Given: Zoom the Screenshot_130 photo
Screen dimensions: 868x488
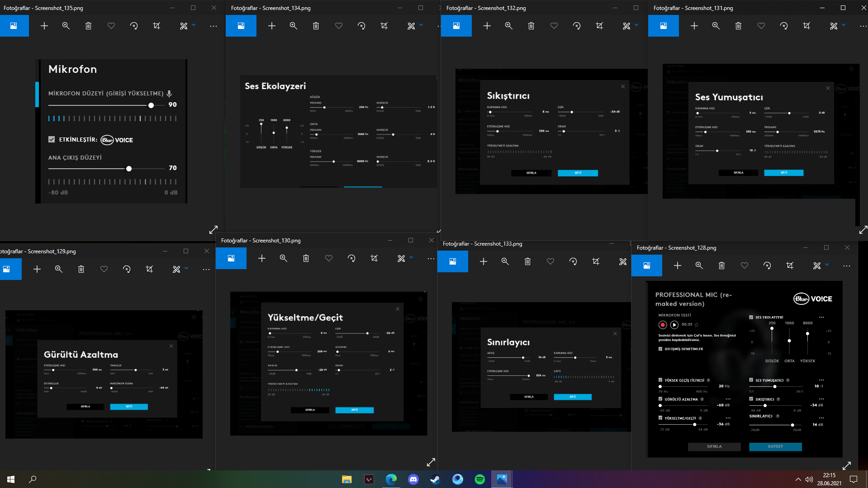Looking at the screenshot, I should pos(284,258).
